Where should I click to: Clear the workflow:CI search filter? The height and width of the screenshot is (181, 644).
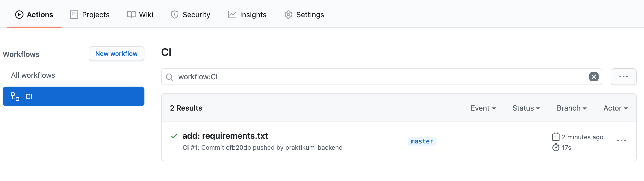[x=594, y=77]
